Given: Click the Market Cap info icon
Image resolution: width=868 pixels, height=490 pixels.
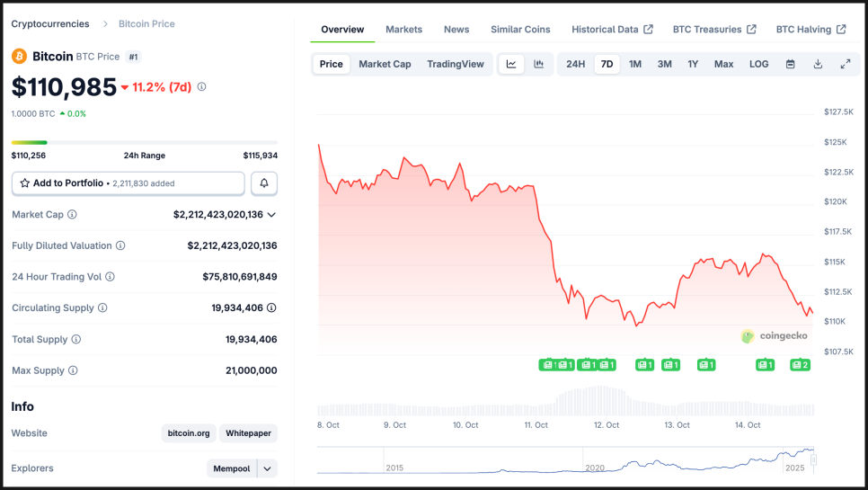Looking at the screenshot, I should 73,215.
